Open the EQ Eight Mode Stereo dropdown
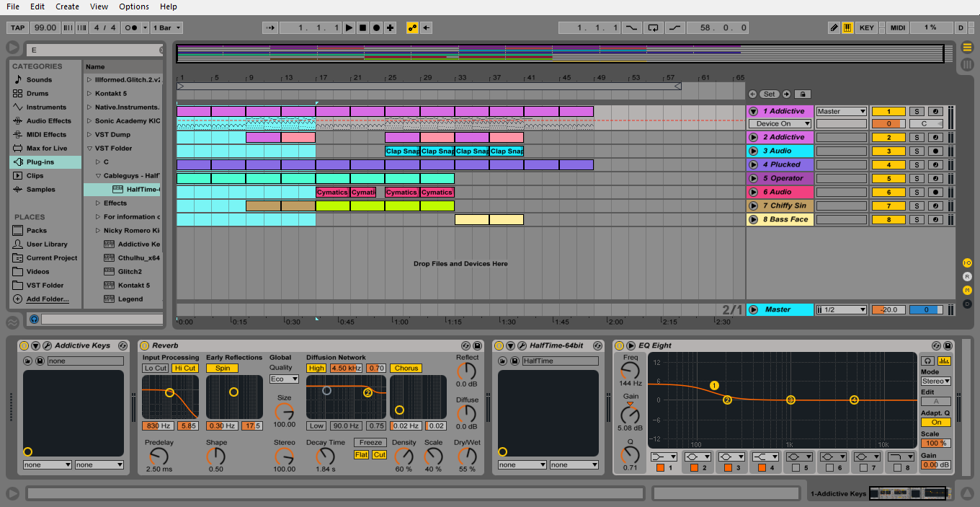 click(936, 381)
